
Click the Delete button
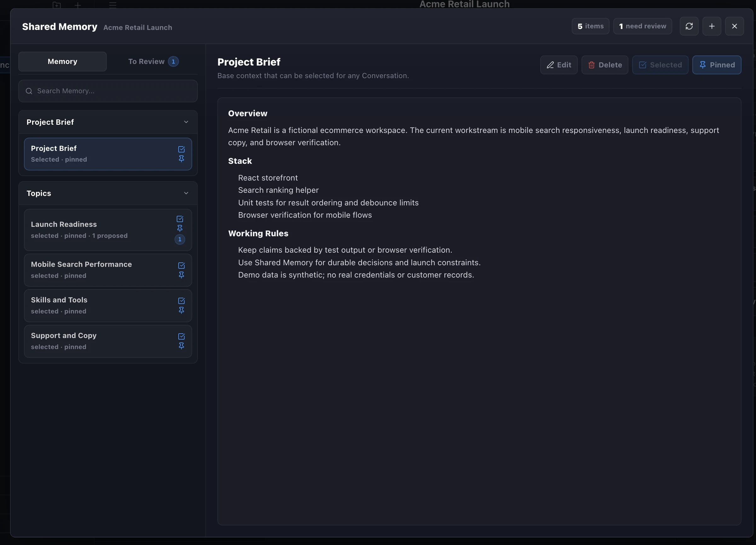click(x=605, y=65)
